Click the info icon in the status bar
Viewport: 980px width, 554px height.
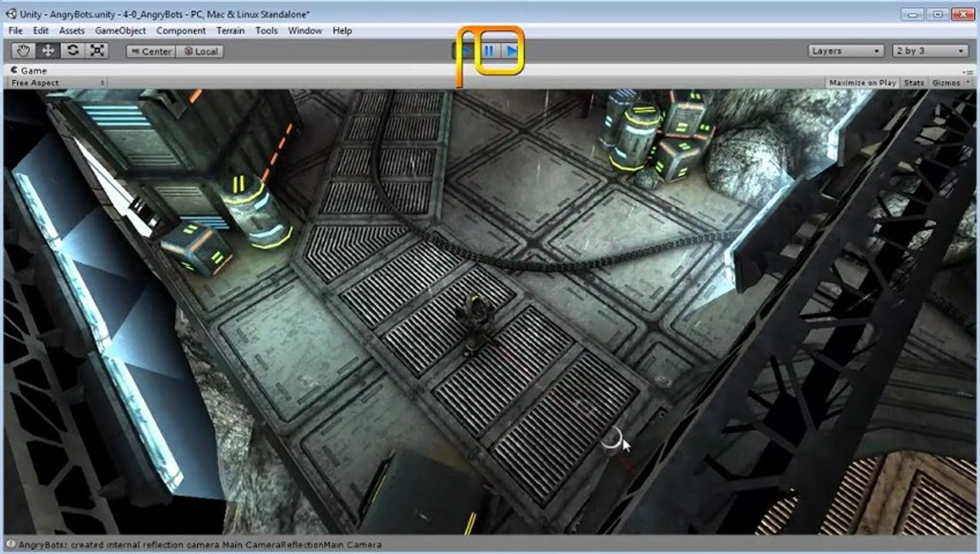click(11, 545)
